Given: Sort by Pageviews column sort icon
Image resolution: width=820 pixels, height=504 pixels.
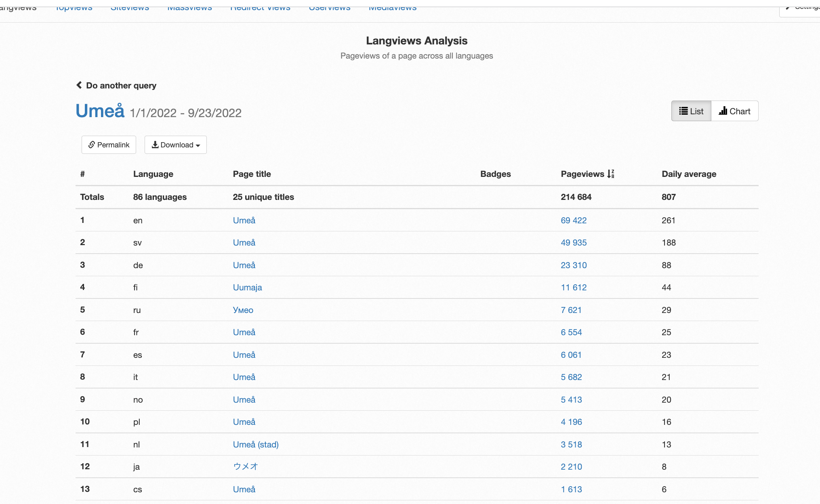Looking at the screenshot, I should (x=610, y=174).
